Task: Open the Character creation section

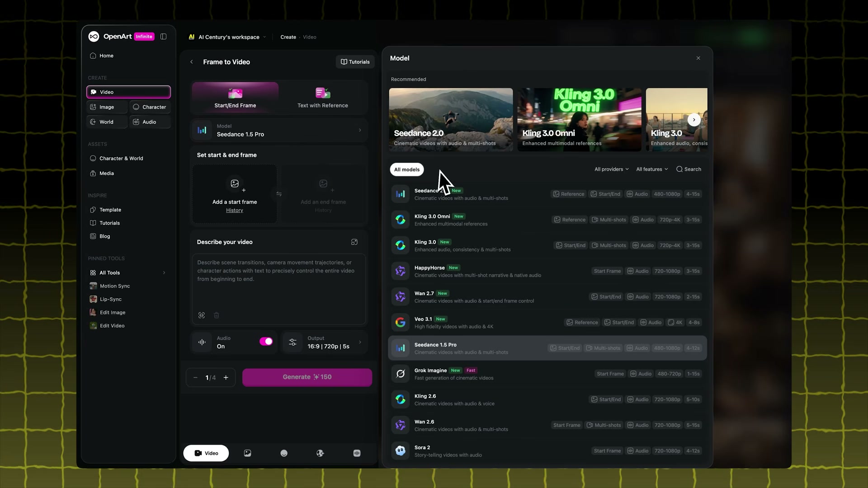Action: coord(150,107)
